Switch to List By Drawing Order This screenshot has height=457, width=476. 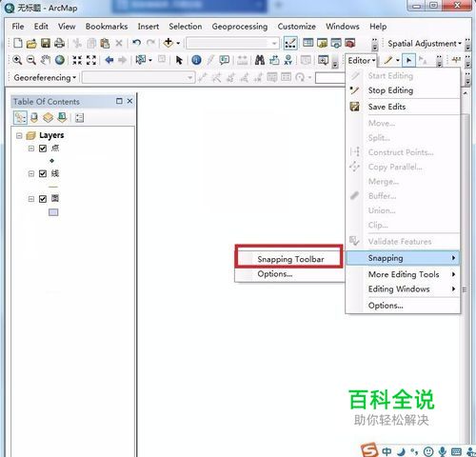pyautogui.click(x=20, y=118)
